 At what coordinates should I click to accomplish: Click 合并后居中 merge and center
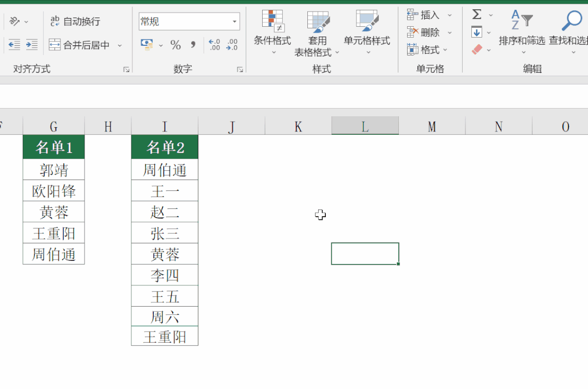pos(80,45)
